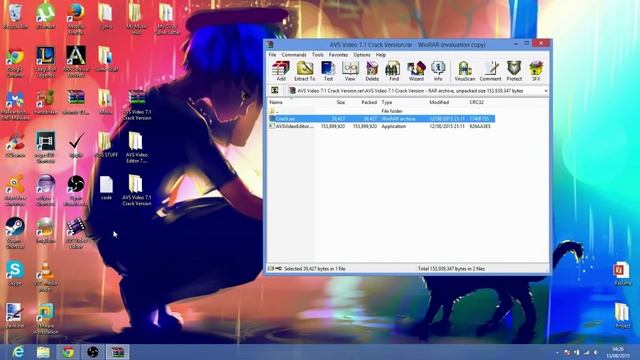Open the Commands menu
This screenshot has height=360, width=640.
tap(294, 55)
